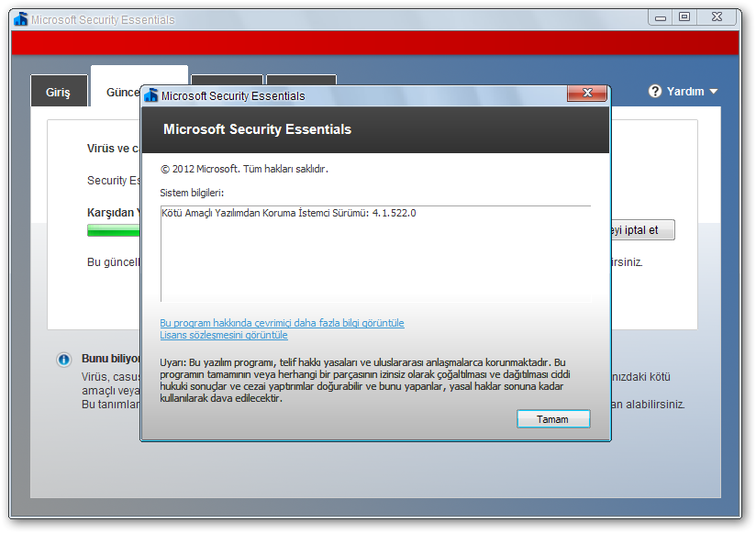
Task: Click the dialog header 'Microsoft Security Essentials'
Action: point(258,129)
